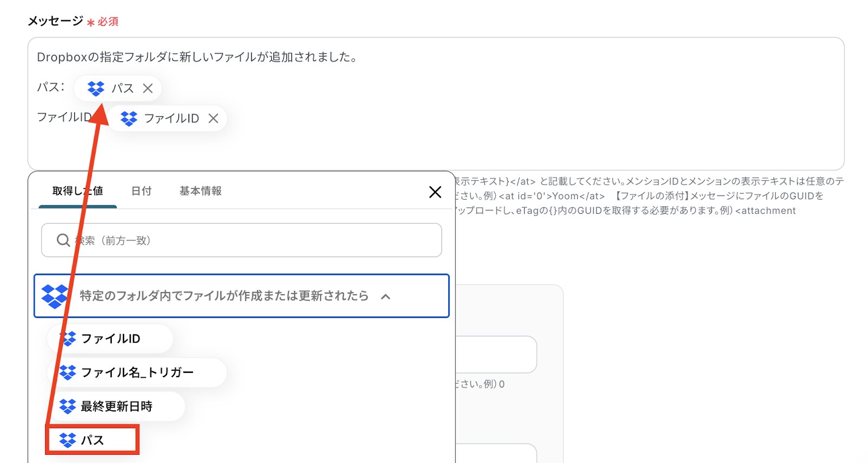Screen dimensions: 868x463
Task: Click the Dropbox icon on the trigger header
Action: tap(55, 296)
